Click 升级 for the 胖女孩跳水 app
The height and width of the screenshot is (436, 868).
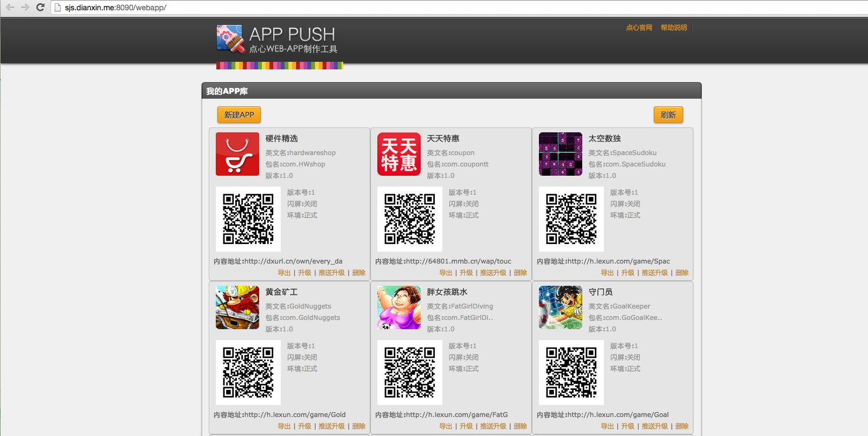pos(466,426)
